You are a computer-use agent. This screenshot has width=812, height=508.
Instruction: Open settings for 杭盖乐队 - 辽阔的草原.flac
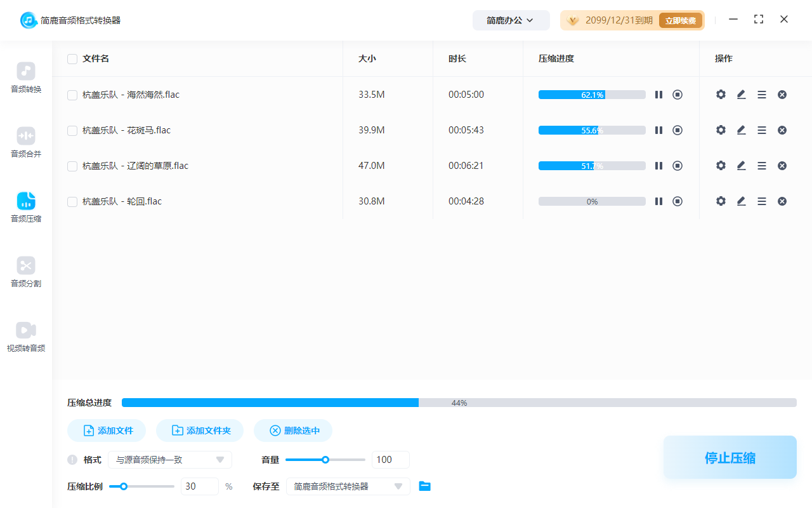coord(721,165)
